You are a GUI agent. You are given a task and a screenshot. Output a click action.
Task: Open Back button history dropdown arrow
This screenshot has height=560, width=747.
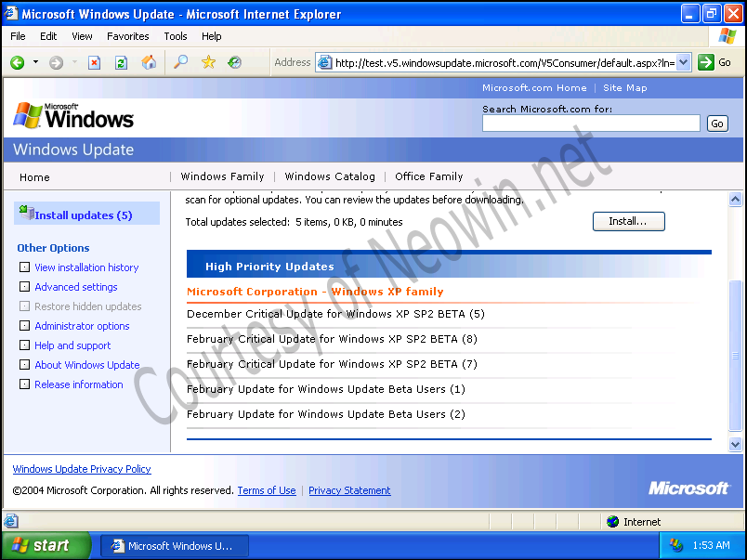pyautogui.click(x=35, y=62)
